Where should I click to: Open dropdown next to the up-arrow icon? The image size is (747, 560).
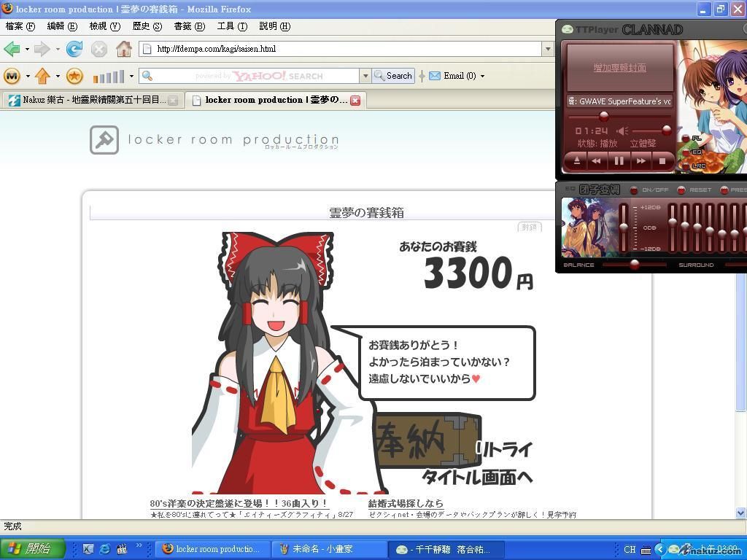tap(58, 76)
